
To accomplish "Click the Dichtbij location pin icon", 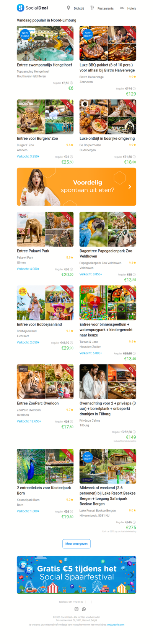I will [68, 8].
